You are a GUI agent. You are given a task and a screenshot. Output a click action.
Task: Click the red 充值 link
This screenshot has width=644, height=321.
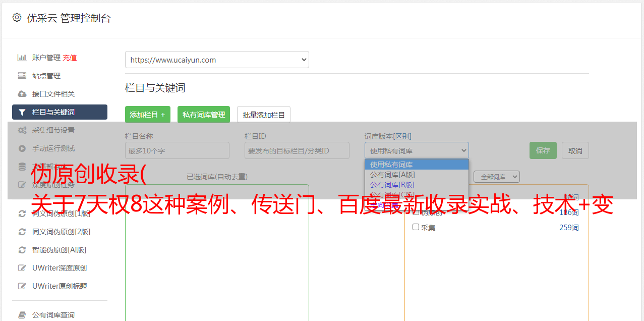70,58
